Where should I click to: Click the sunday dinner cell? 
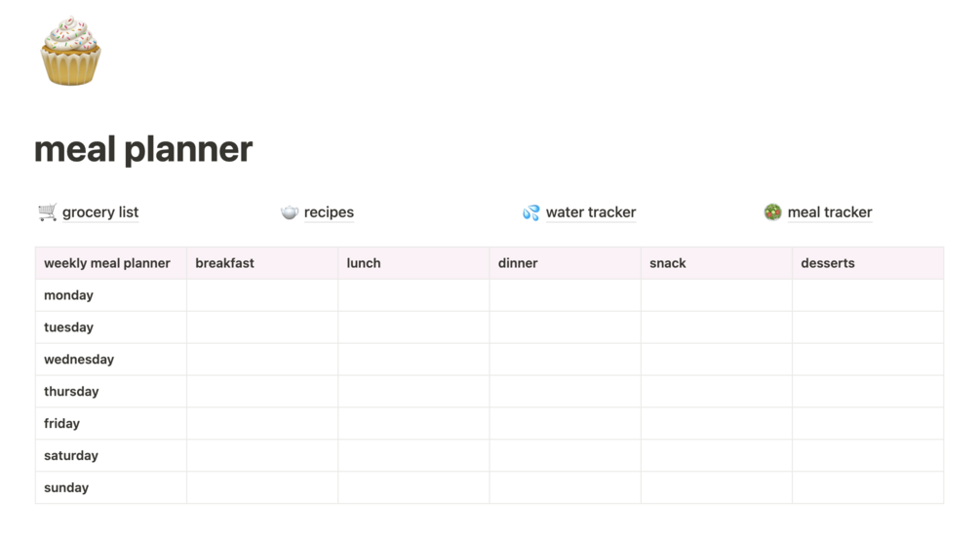pyautogui.click(x=565, y=487)
